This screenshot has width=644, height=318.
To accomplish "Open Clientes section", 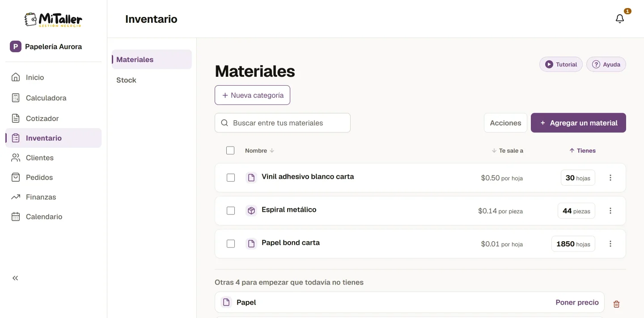I will coord(53,158).
